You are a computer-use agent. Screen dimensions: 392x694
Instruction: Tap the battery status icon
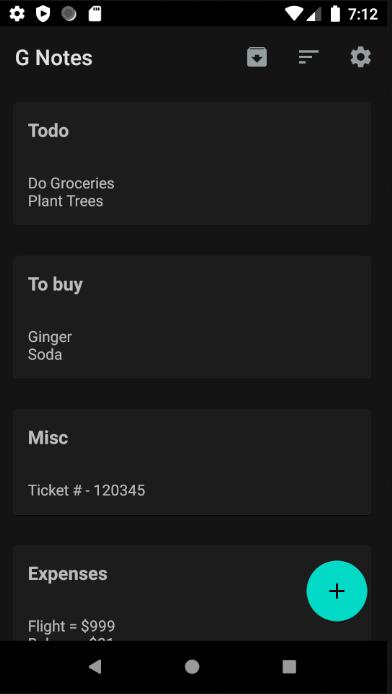pyautogui.click(x=335, y=14)
